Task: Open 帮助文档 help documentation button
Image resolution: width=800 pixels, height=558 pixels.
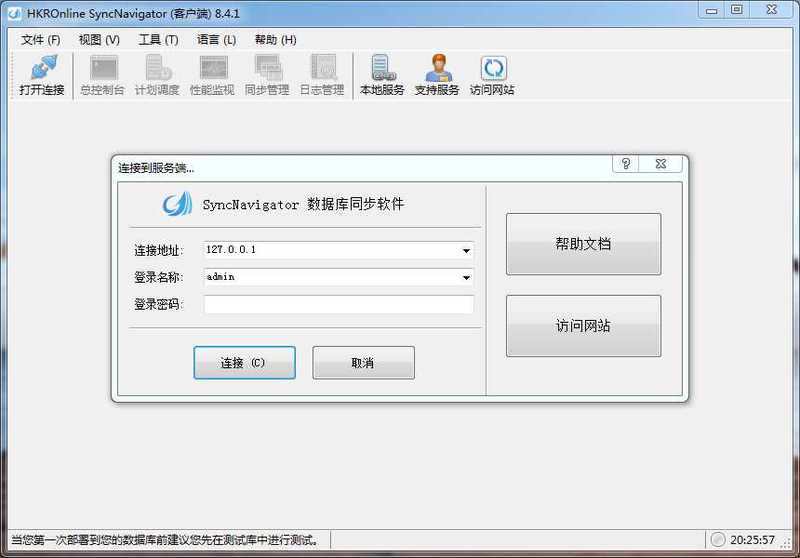Action: point(583,244)
